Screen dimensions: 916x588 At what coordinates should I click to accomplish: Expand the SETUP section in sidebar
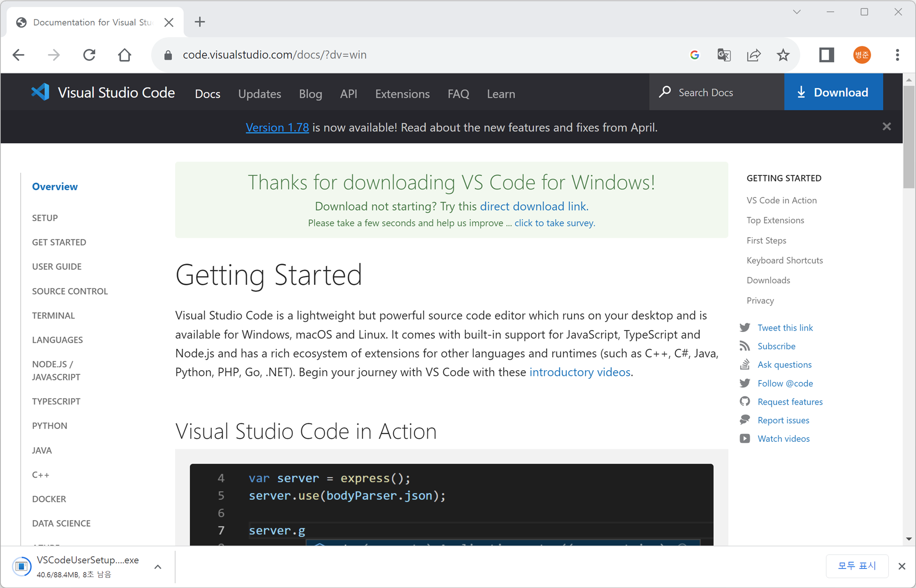coord(45,218)
